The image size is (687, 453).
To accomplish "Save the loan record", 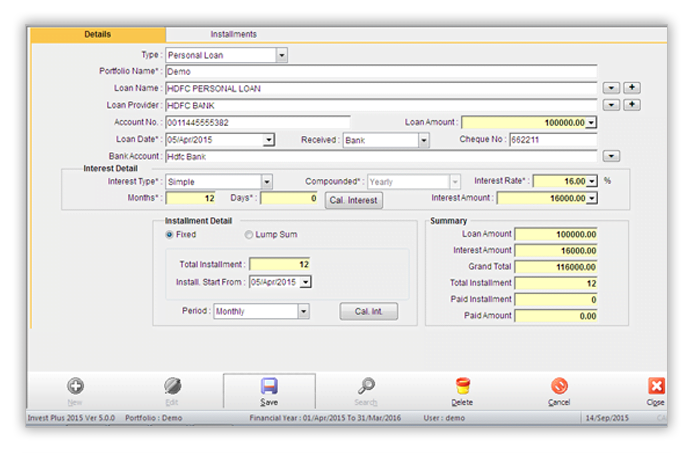I will point(269,391).
